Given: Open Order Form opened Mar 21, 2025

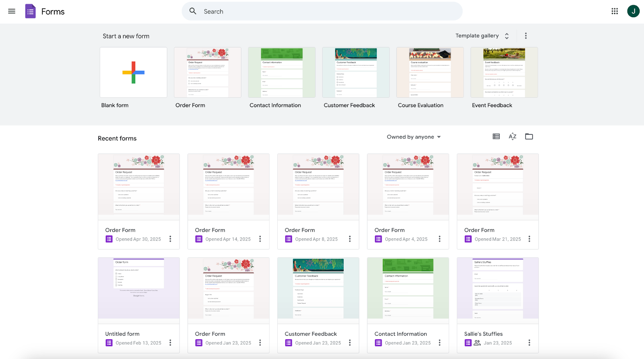Looking at the screenshot, I should click(498, 202).
